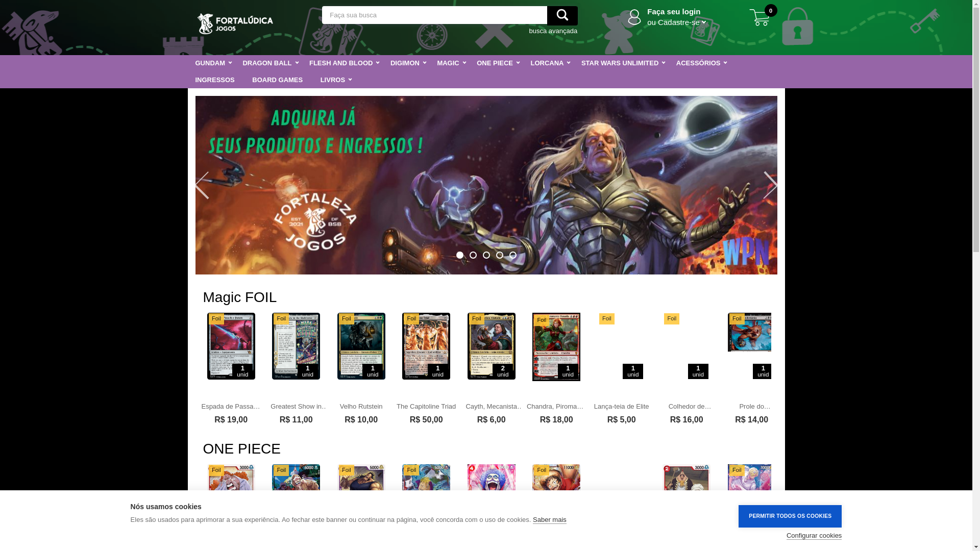This screenshot has height=551, width=980.
Task: Open Greatest Show card thumbnail
Action: (x=296, y=346)
